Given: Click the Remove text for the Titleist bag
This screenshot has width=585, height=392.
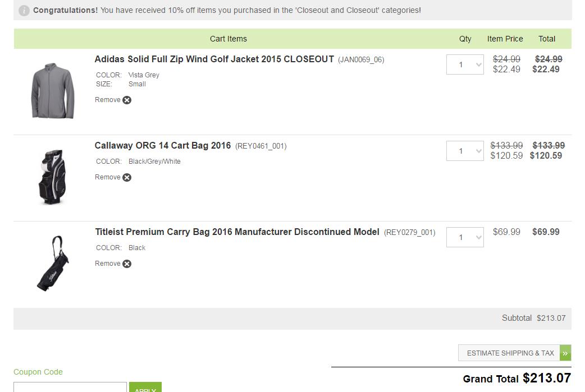Looking at the screenshot, I should 107,264.
